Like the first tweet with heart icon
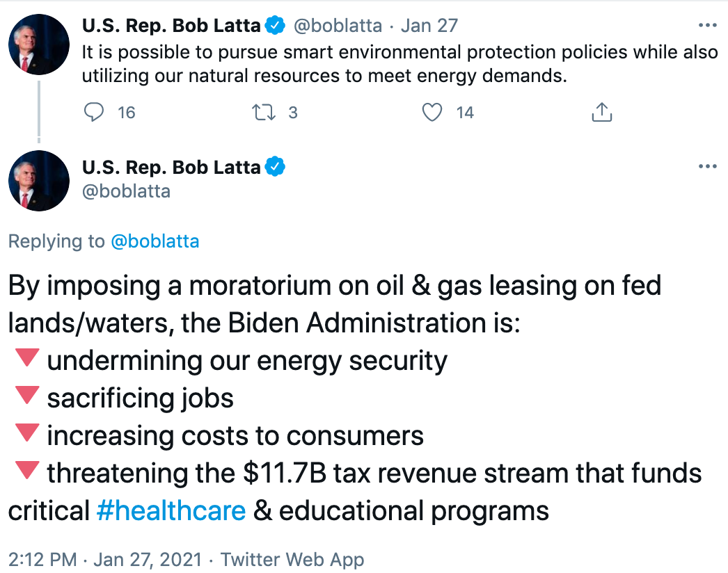Image resolution: width=728 pixels, height=573 pixels. (433, 112)
